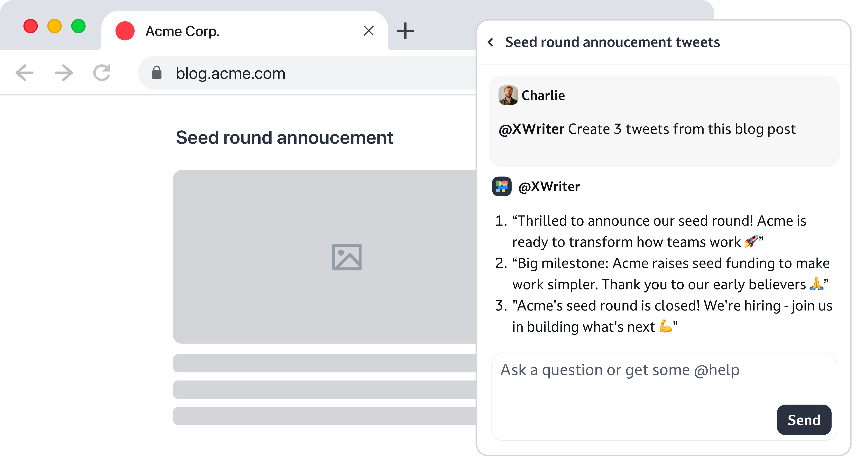Click the blog.acme.com address bar
This screenshot has height=456, width=868.
(x=303, y=73)
